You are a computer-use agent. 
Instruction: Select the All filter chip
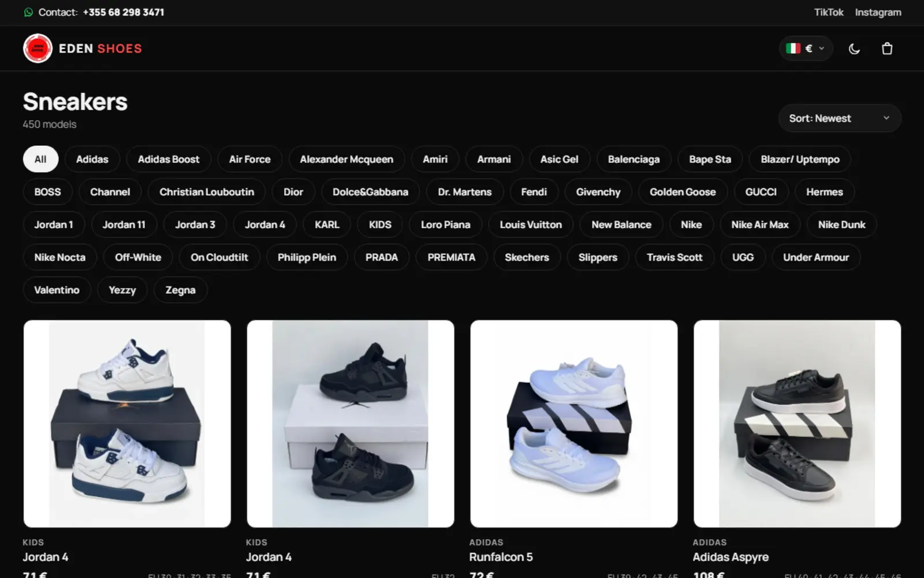coord(40,160)
